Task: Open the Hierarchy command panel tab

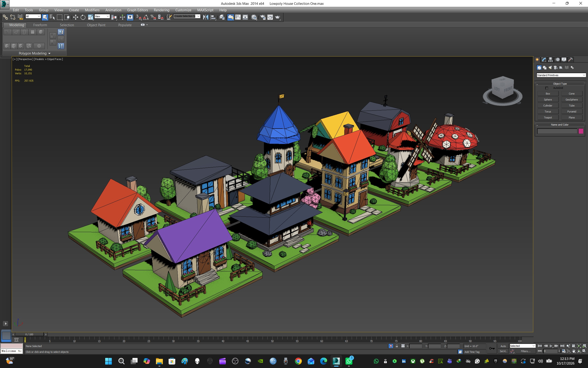Action: pyautogui.click(x=551, y=59)
